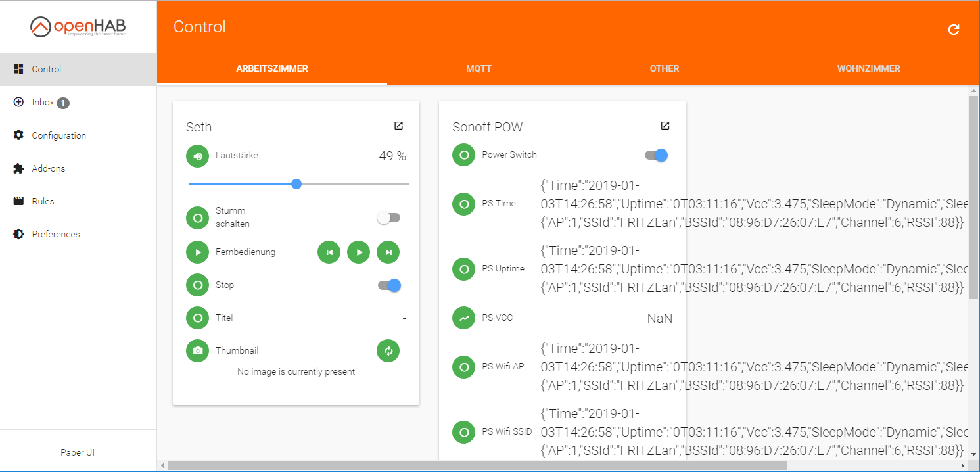Viewport: 980px width, 472px height.
Task: Open Inbox in the sidebar
Action: (x=78, y=102)
